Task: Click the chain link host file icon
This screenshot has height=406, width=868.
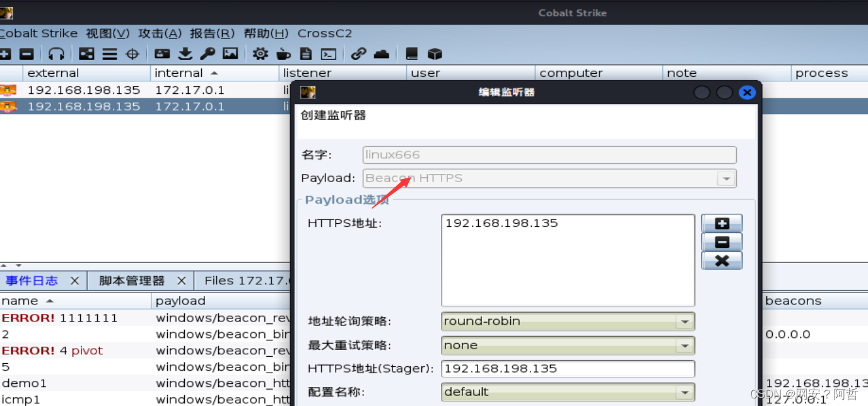Action: (358, 54)
